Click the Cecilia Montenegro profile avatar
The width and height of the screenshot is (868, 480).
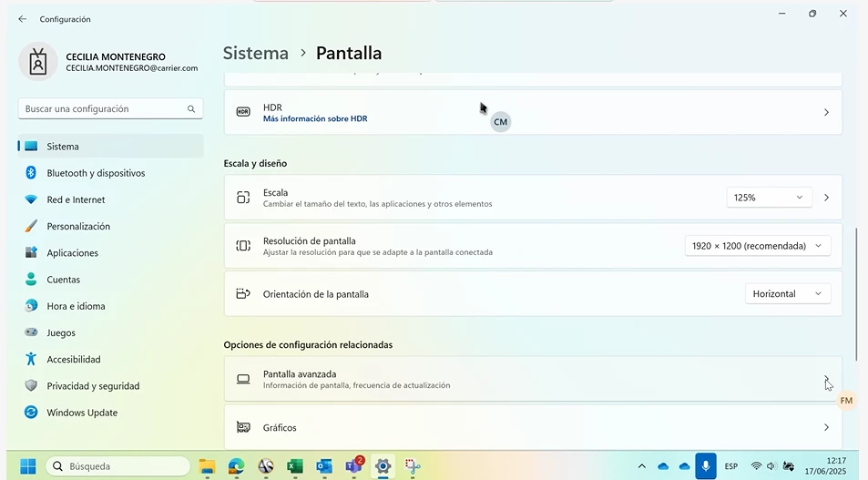pyautogui.click(x=37, y=61)
